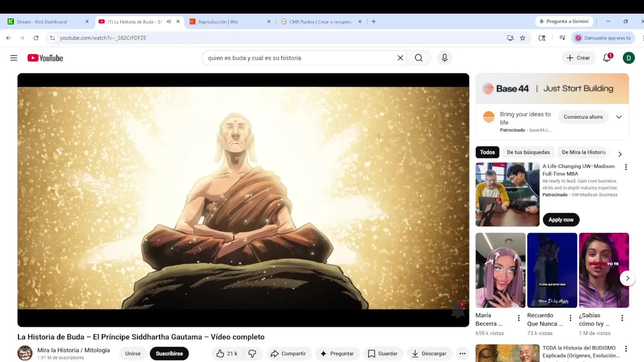Image resolution: width=644 pixels, height=362 pixels.
Task: Open media controls icon in toolbar
Action: click(x=562, y=38)
